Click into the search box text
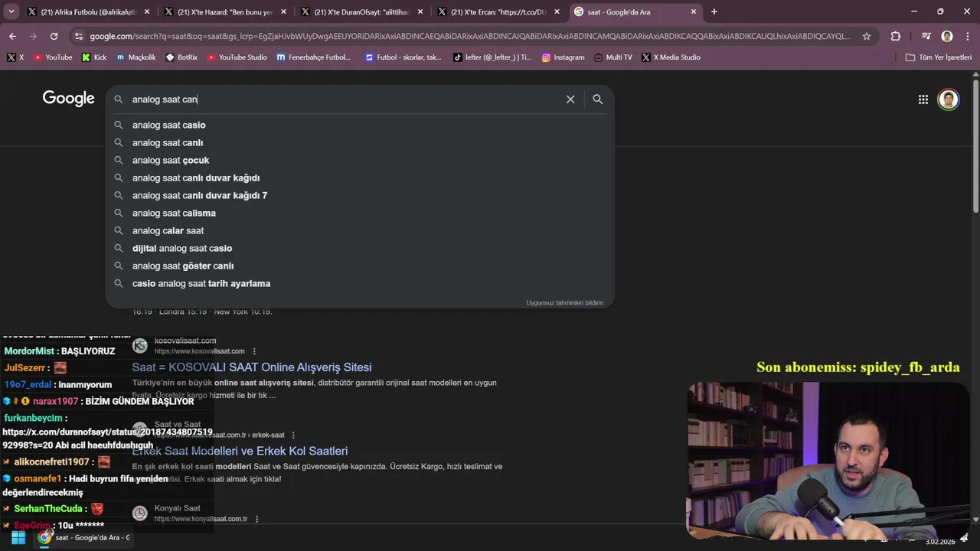Viewport: 980px width, 551px height. click(345, 99)
